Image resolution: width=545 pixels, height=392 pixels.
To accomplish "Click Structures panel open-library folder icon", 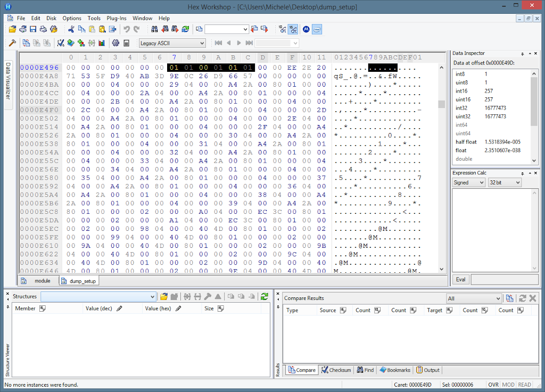I will (x=164, y=296).
